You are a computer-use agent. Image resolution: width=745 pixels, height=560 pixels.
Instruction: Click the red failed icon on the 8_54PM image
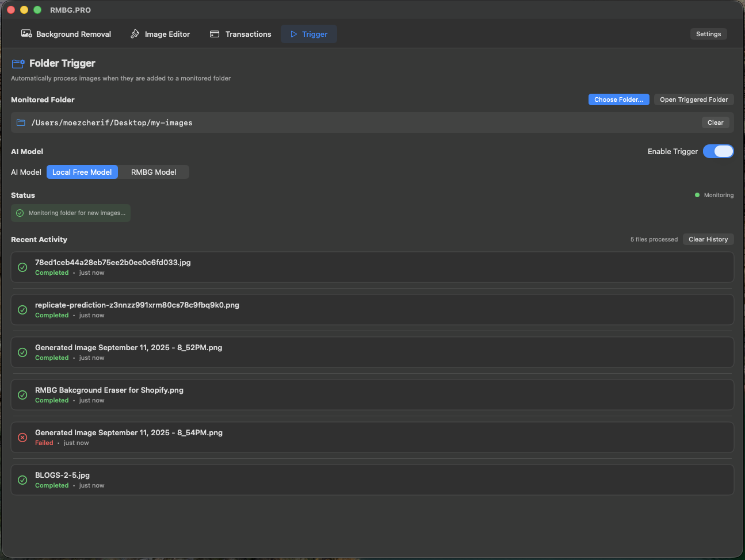pos(22,438)
